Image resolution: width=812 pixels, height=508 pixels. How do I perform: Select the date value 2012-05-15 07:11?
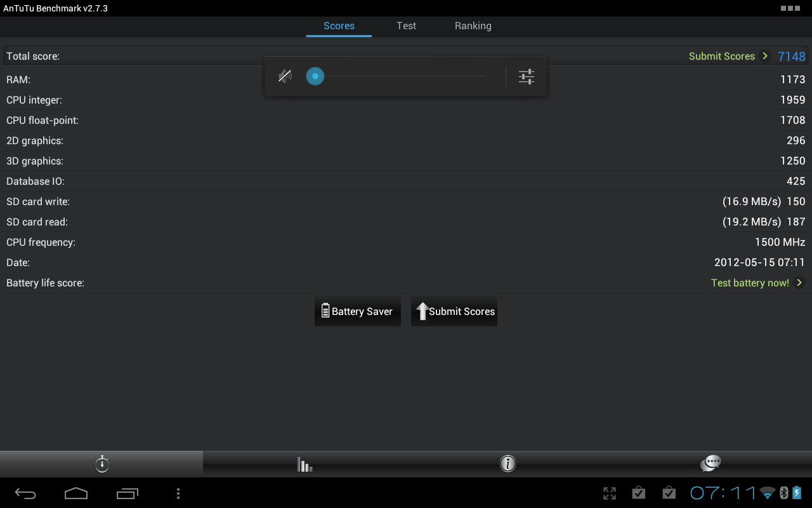tap(760, 262)
